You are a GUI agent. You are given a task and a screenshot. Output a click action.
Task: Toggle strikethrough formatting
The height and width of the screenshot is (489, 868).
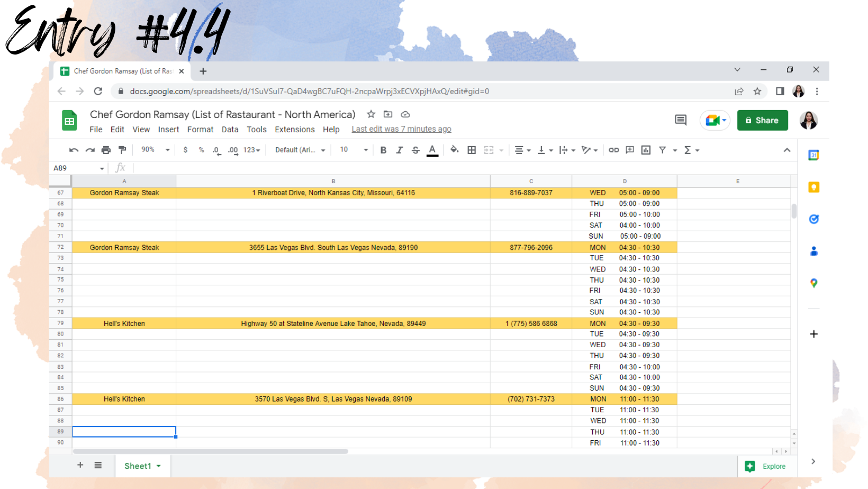click(x=415, y=150)
